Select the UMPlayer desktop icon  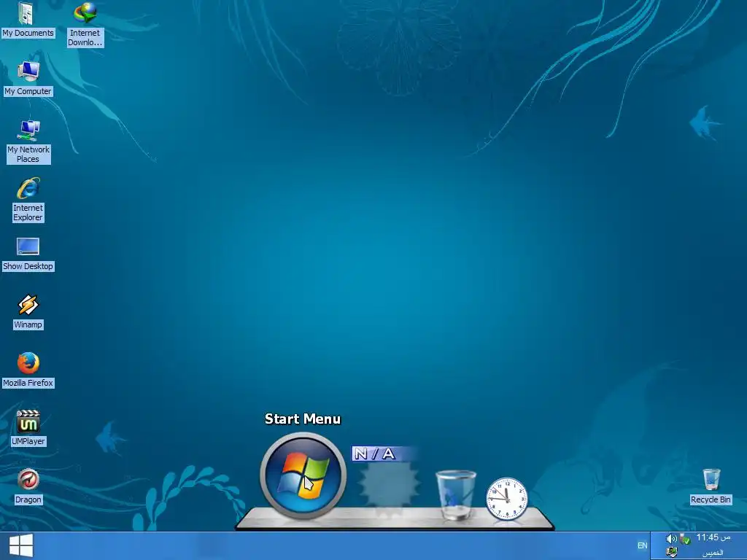(28, 428)
